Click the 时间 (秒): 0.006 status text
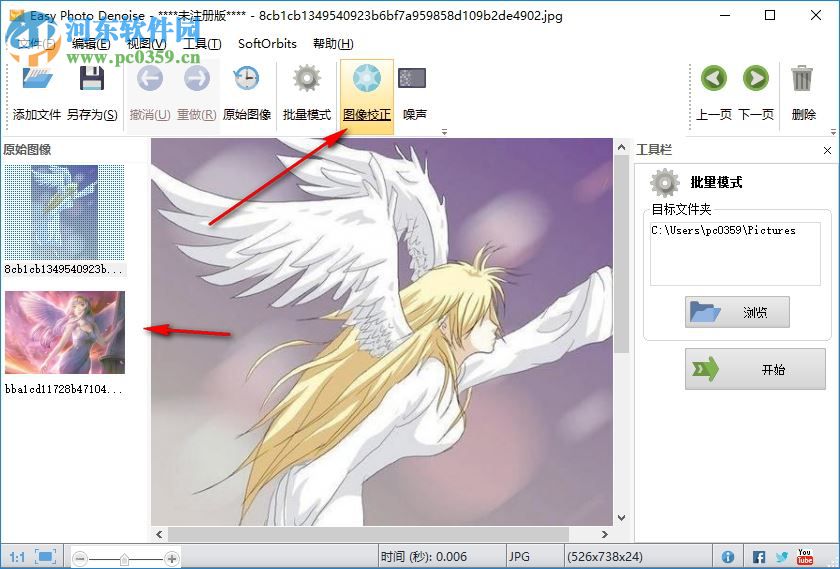840x569 pixels. 424,557
